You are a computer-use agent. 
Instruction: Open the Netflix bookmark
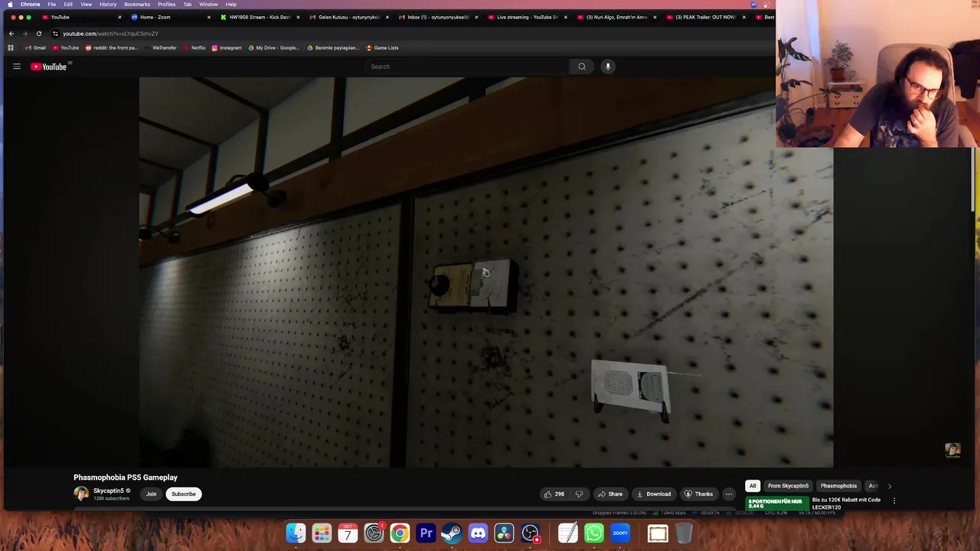(x=194, y=47)
